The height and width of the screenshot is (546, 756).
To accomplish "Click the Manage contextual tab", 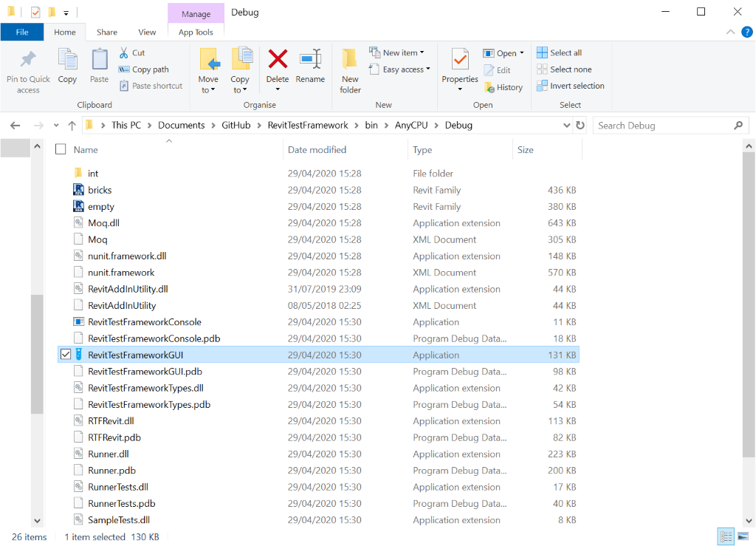I will click(196, 14).
